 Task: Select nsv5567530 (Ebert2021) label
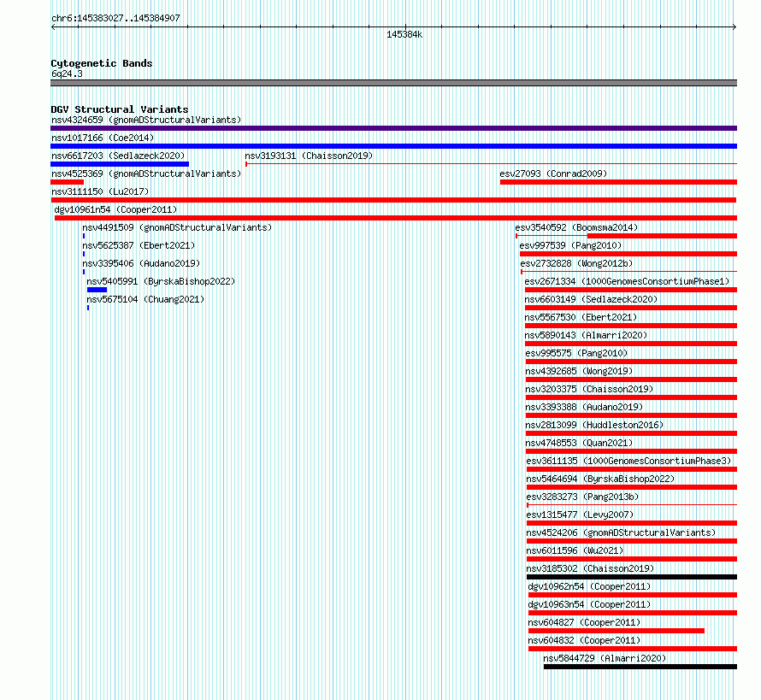pyautogui.click(x=581, y=317)
